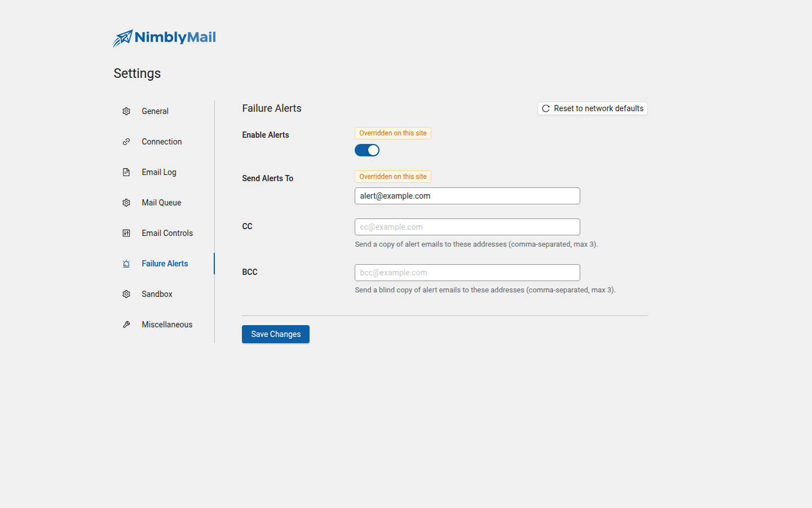The image size is (812, 508).
Task: Open the Email Controls tab
Action: coord(164,233)
